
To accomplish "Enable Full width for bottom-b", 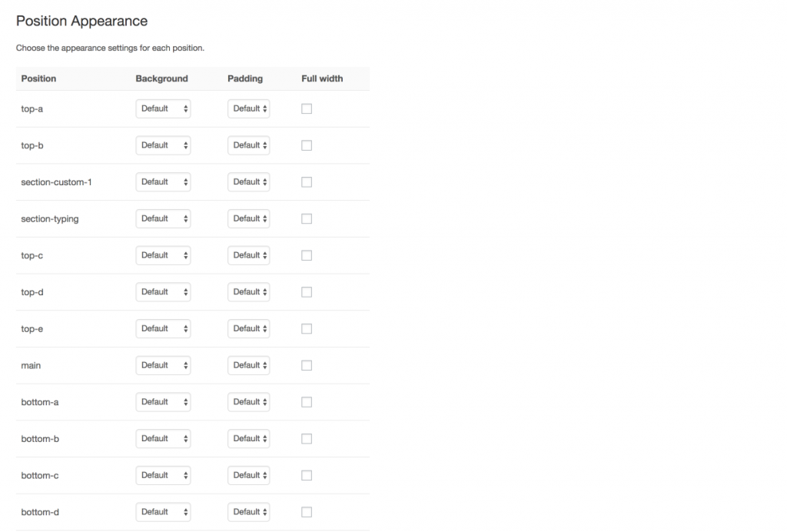I will pyautogui.click(x=307, y=438).
